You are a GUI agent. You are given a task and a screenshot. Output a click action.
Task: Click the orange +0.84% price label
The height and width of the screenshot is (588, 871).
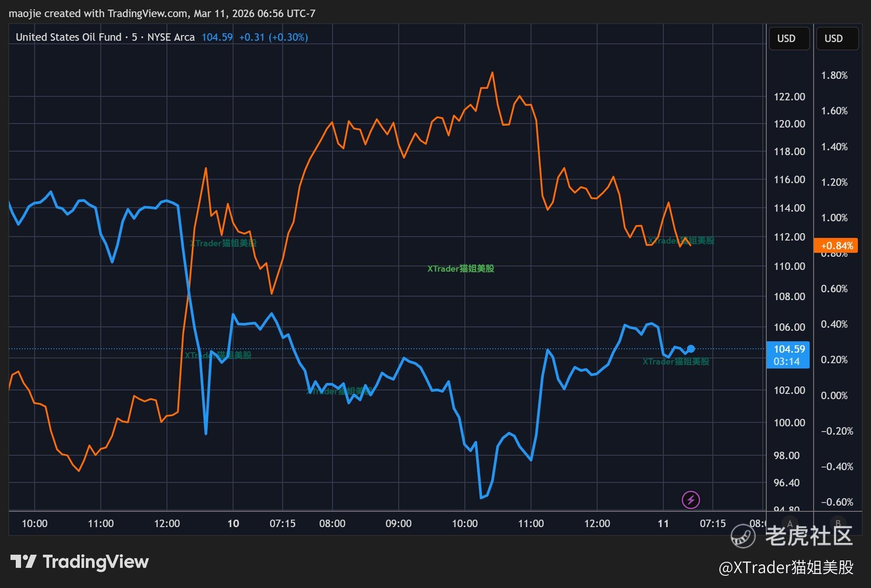(x=836, y=245)
